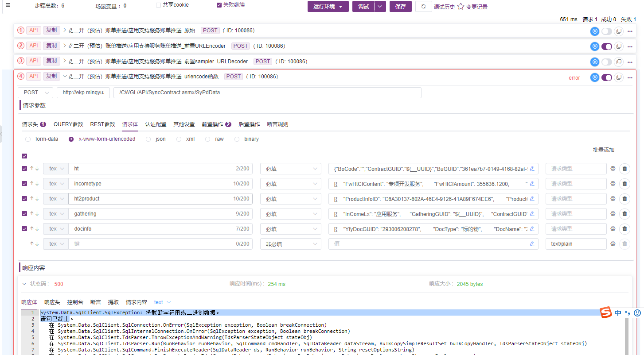Open the Sogou input method S icon
The image size is (644, 355).
[606, 313]
